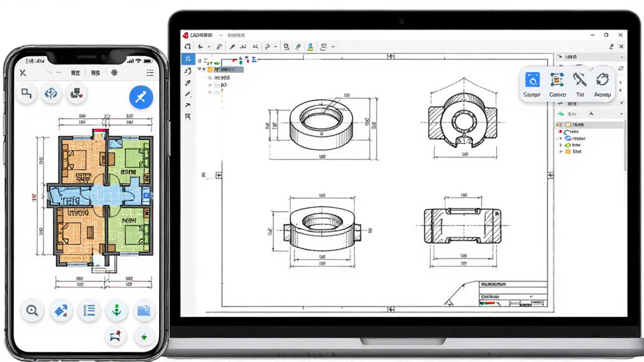Select the bottom frame tool in left sidebar

pos(188,117)
